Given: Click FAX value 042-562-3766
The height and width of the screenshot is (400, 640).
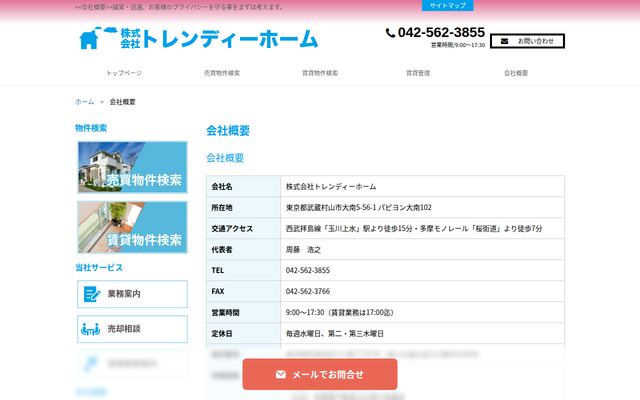Looking at the screenshot, I should tap(308, 291).
